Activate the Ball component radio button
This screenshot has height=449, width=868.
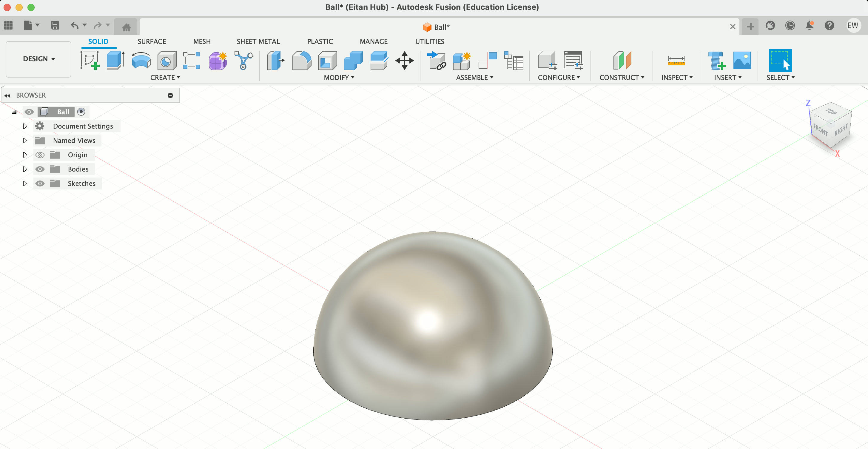point(81,112)
